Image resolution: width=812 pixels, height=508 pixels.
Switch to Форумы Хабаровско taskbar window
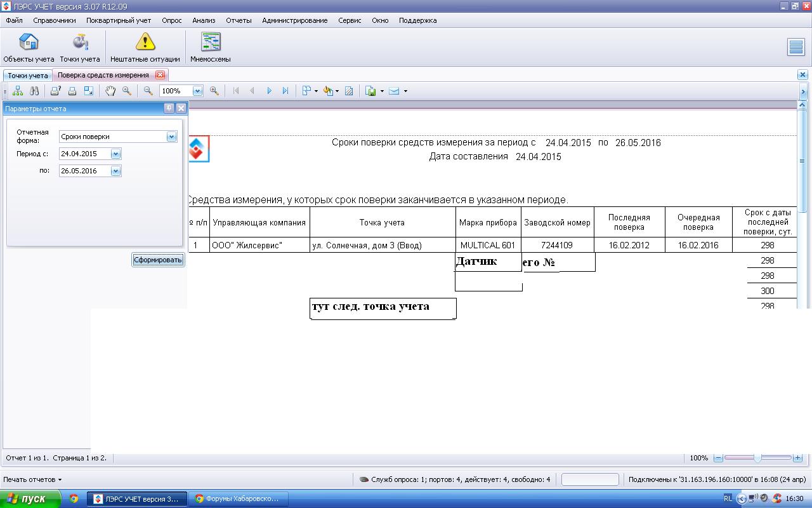(240, 498)
